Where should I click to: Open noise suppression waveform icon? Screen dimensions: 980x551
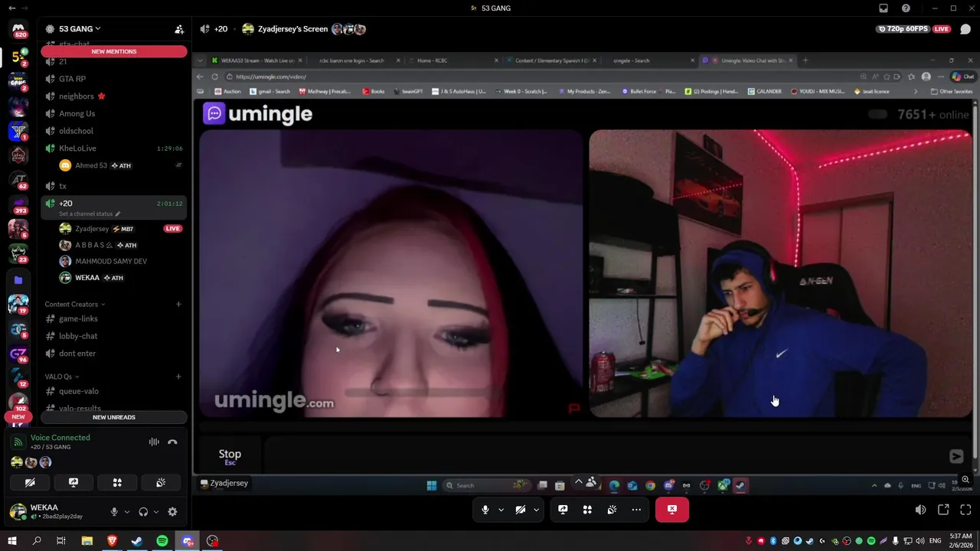(154, 442)
